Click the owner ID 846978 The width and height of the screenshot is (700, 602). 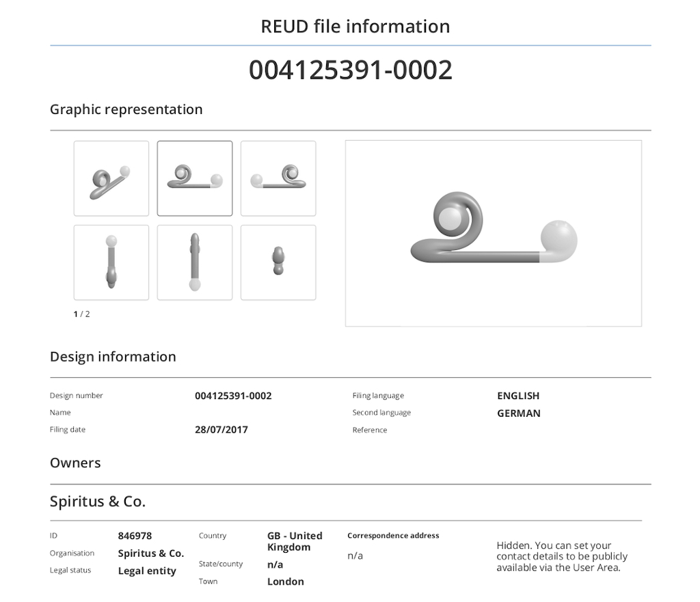(135, 536)
